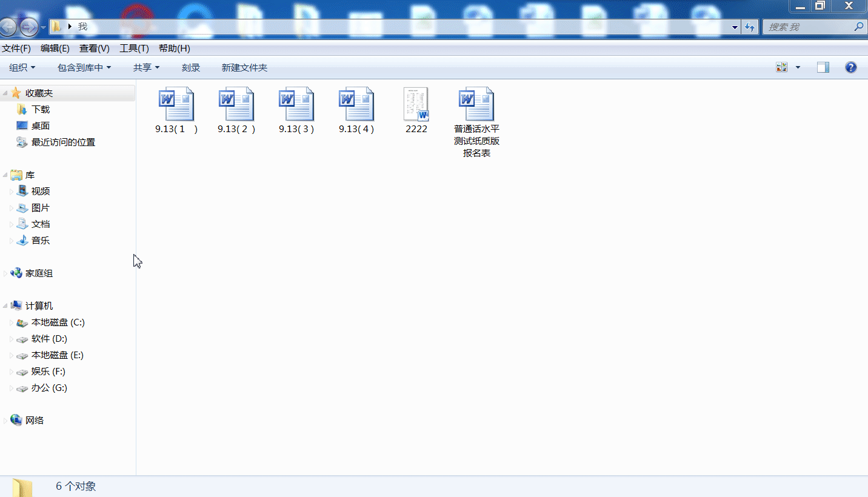This screenshot has height=497, width=868.
Task: Open the 工具(T) menu
Action: click(x=134, y=48)
